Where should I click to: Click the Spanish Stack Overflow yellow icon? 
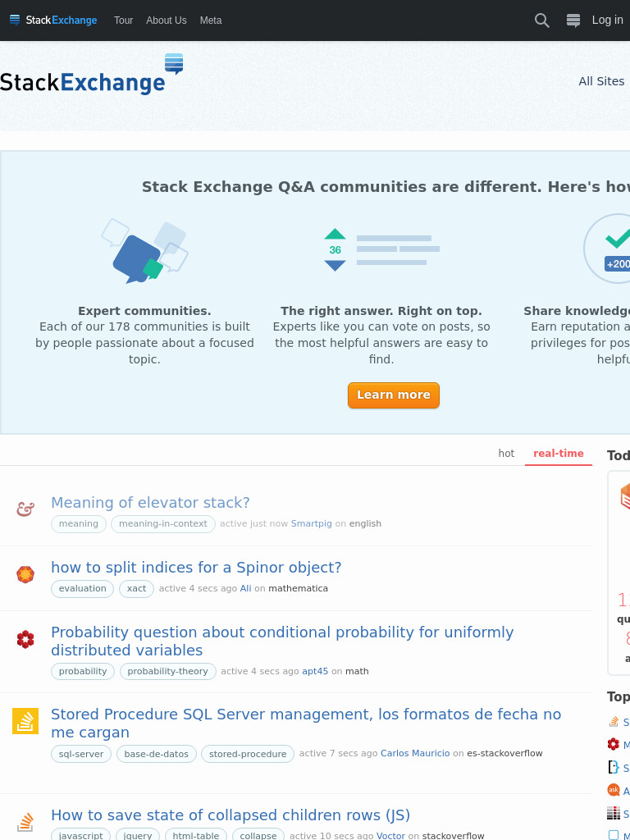[x=25, y=721]
